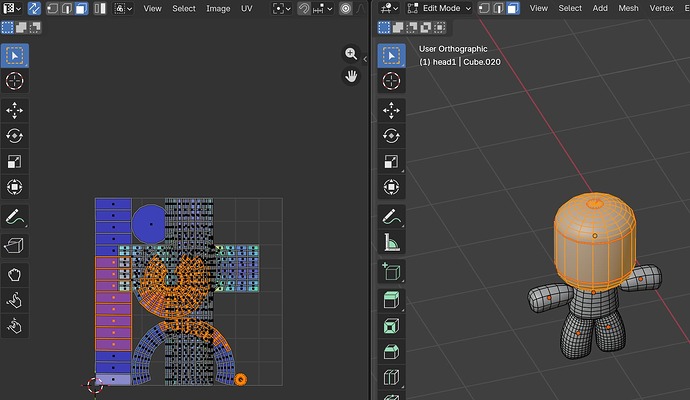This screenshot has height=400, width=690.
Task: Enable island select mode in UV editor
Action: click(100, 8)
